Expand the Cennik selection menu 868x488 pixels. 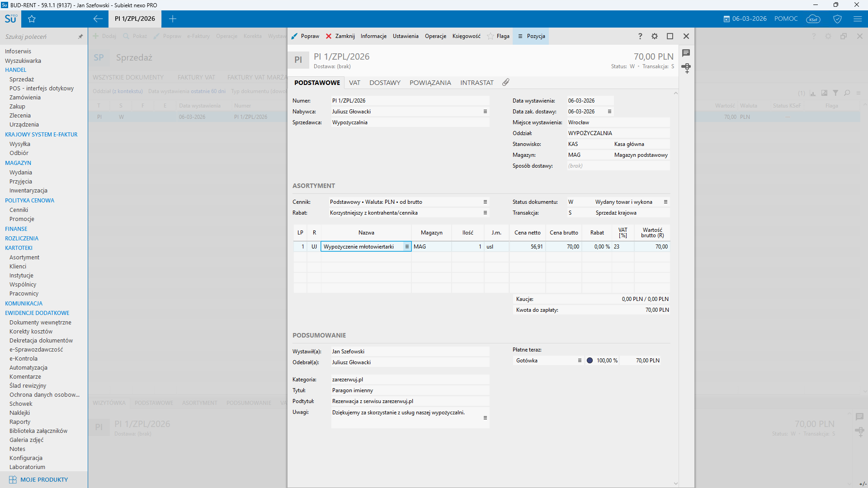pyautogui.click(x=485, y=202)
